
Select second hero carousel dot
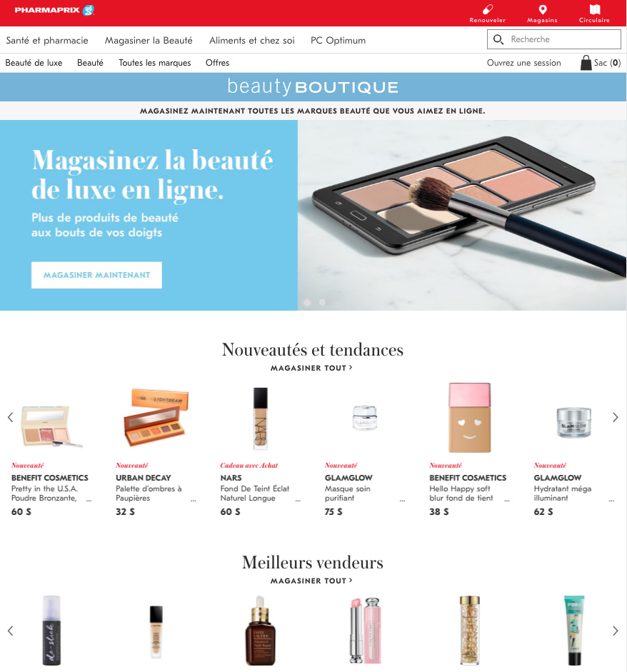(x=322, y=303)
